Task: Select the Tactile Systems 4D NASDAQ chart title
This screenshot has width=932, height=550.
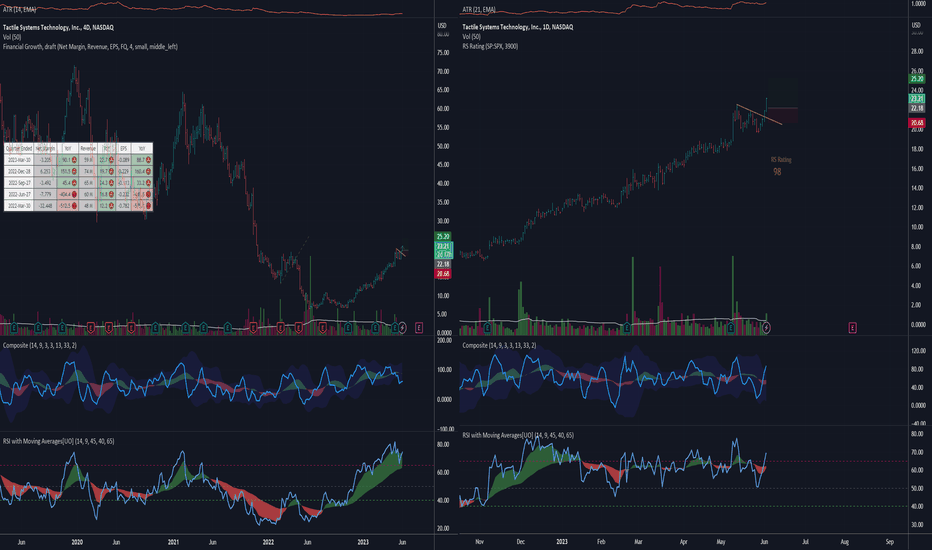Action: pyautogui.click(x=58, y=27)
